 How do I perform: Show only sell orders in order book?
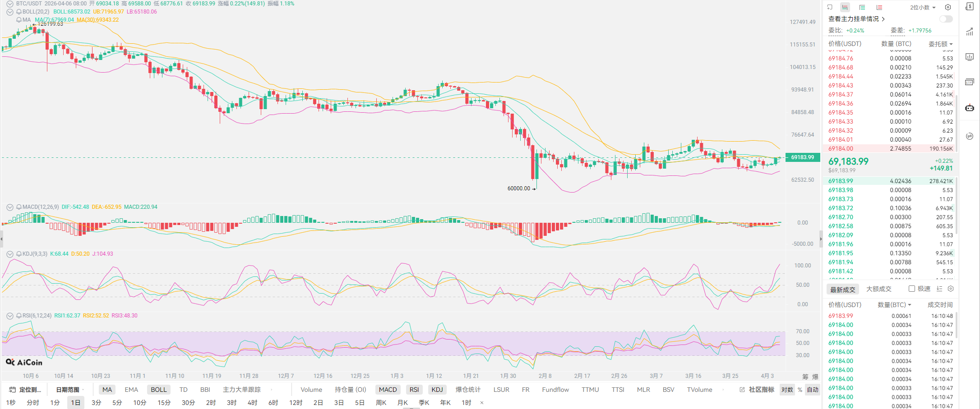[x=879, y=7]
